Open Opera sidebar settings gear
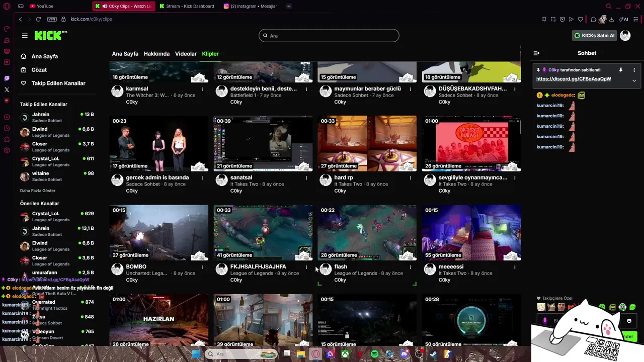 [7, 150]
